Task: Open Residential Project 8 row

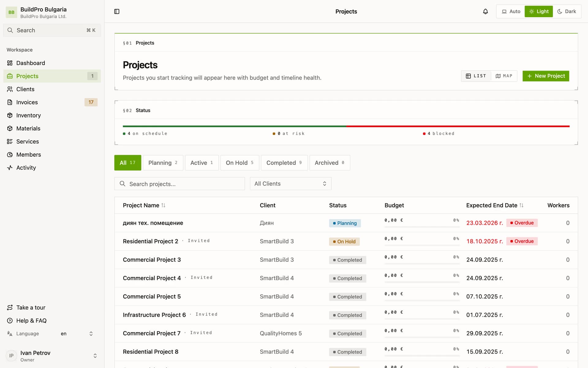Action: 346,352
